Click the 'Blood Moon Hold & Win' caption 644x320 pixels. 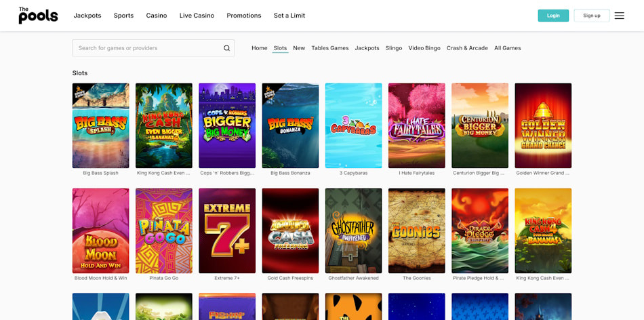point(100,279)
